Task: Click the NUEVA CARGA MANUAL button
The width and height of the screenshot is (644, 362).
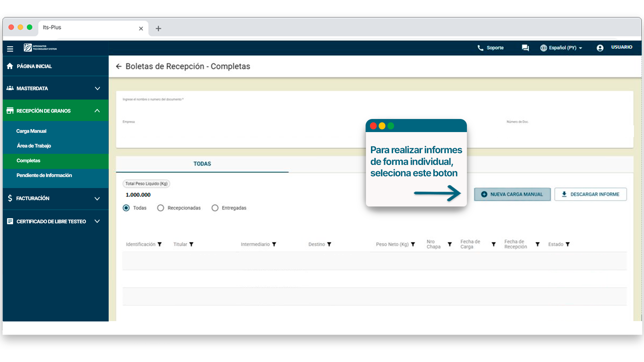Action: [x=512, y=194]
